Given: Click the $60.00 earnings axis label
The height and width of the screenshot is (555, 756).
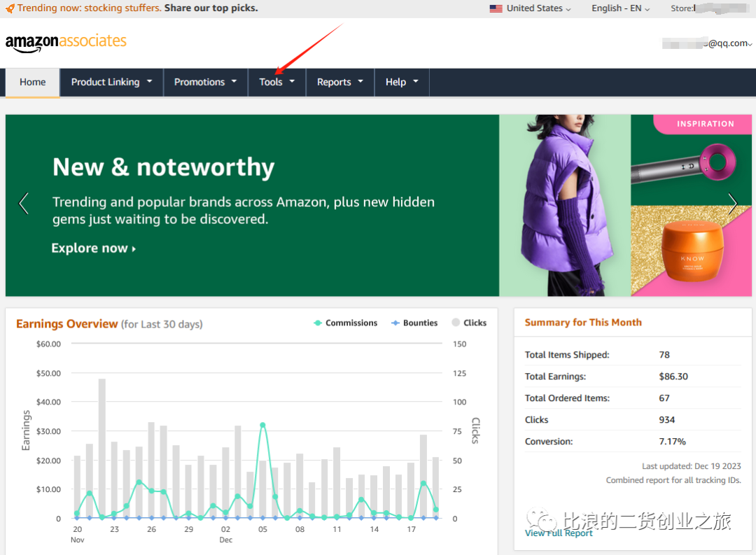Looking at the screenshot, I should coord(48,344).
